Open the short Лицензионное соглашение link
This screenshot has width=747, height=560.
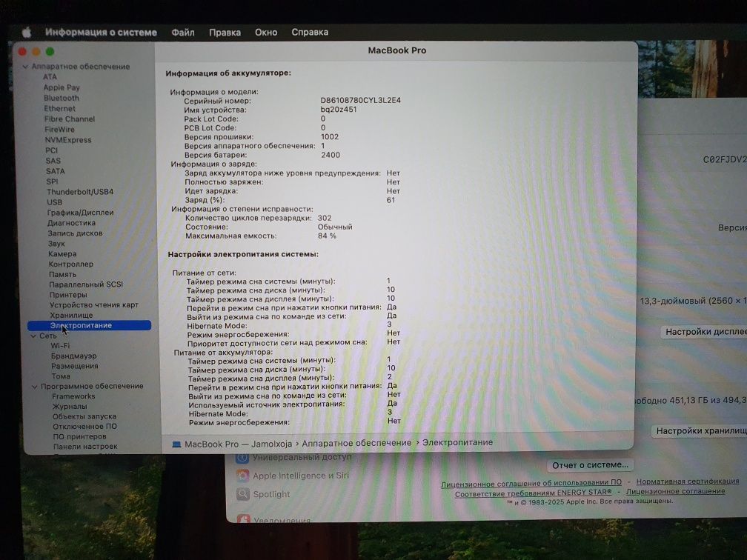(x=676, y=491)
